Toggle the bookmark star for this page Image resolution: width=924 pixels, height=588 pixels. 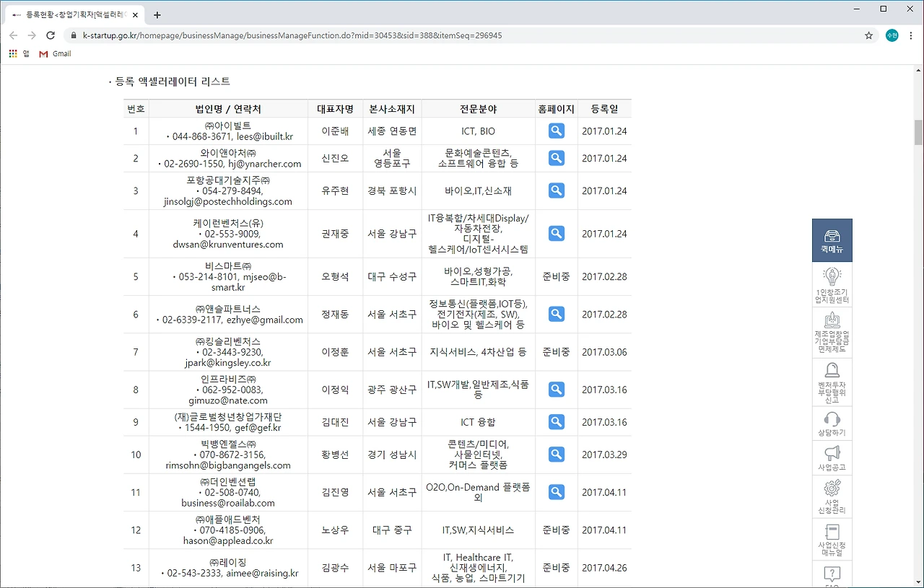[x=868, y=35]
